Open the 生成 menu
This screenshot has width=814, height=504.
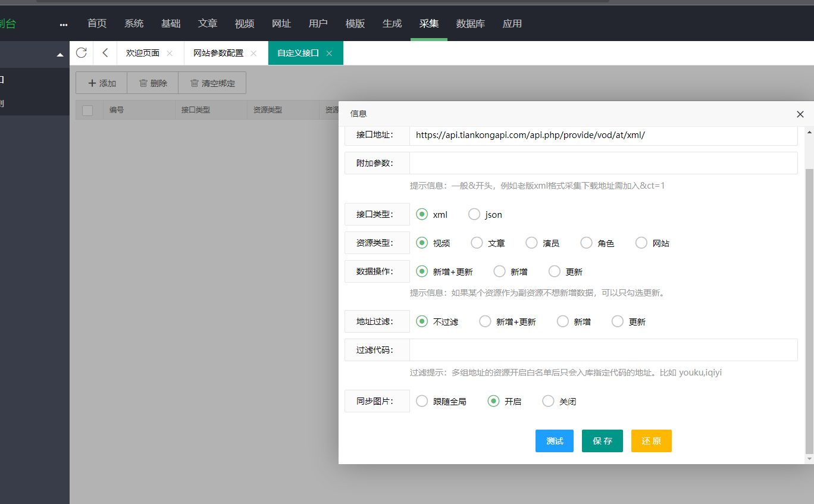(392, 23)
